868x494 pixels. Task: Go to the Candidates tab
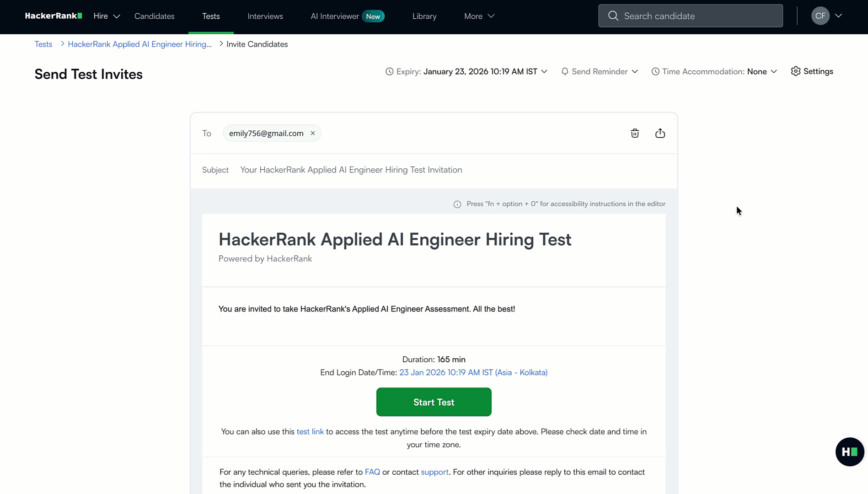(x=154, y=16)
